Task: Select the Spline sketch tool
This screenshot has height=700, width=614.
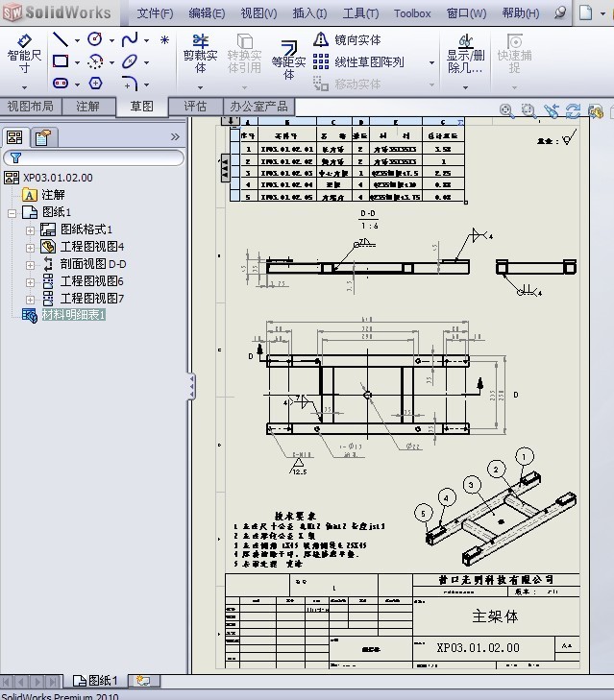Action: pos(130,39)
